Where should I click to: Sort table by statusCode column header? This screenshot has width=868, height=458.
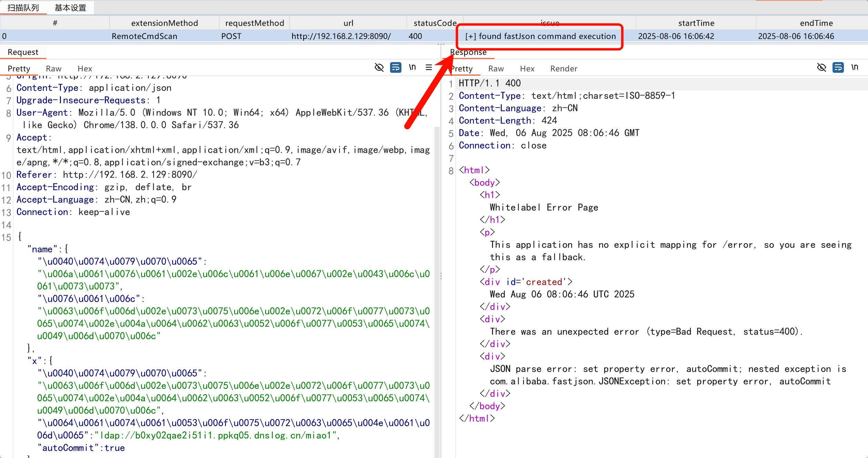(x=435, y=23)
